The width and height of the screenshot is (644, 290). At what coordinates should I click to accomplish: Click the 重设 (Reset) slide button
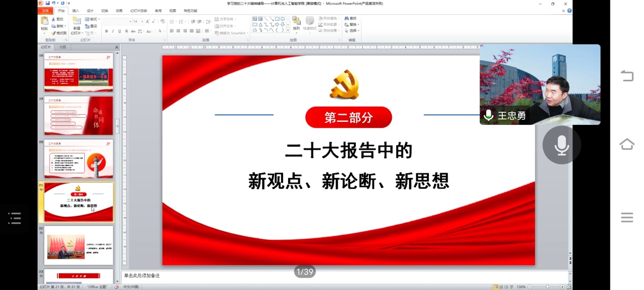click(91, 26)
